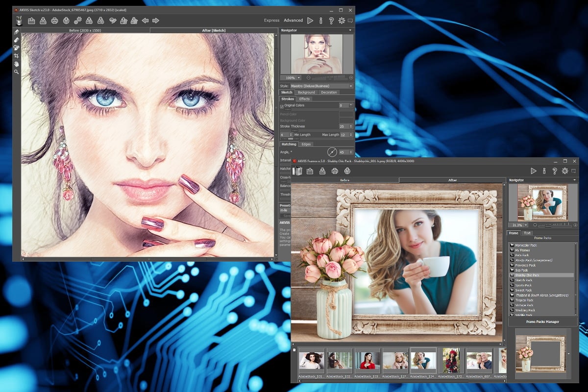Switch Sketch to Advanced mode
The image size is (588, 392).
point(293,21)
